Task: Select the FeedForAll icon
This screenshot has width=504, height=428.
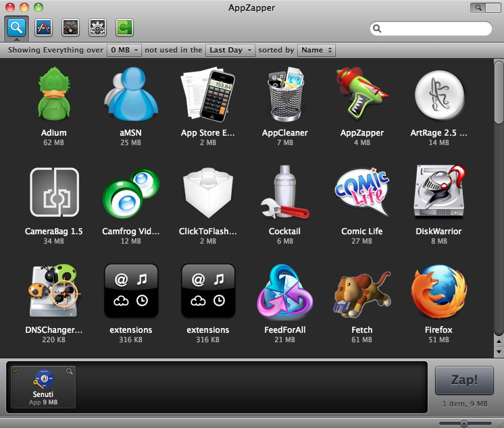Action: coord(285,291)
